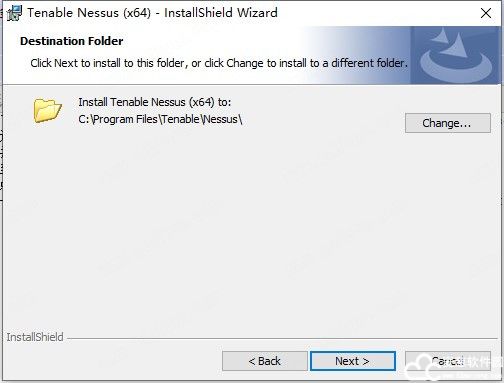Image resolution: width=504 pixels, height=383 pixels.
Task: Click the C:\Program Files\Tenable\Nessus\ path text
Action: click(160, 119)
